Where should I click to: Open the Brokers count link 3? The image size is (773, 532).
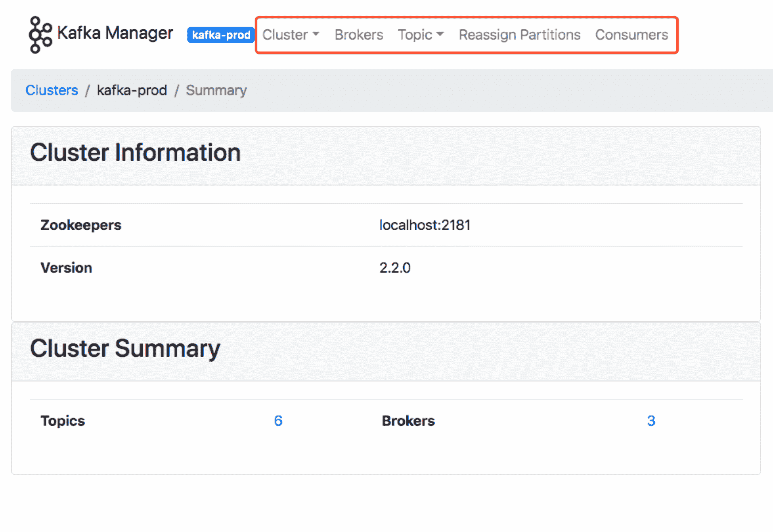(x=651, y=421)
